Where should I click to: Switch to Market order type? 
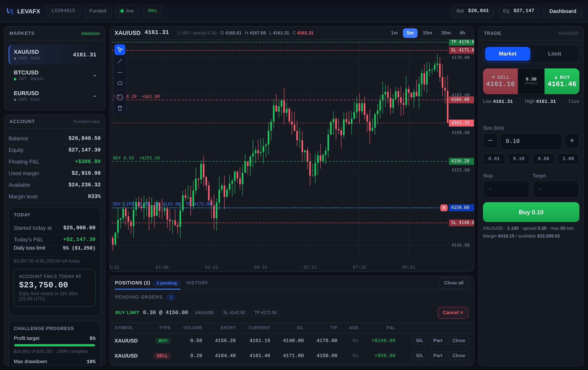508,54
